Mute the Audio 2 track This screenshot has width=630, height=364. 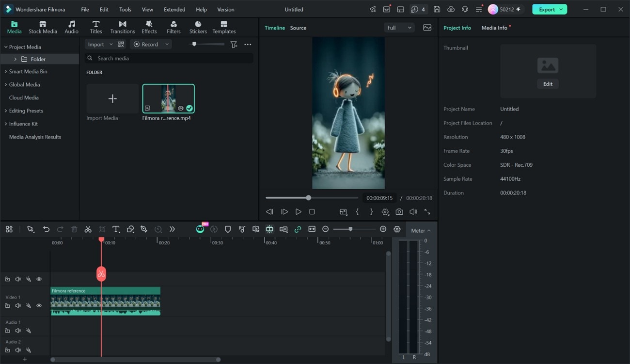coord(18,350)
